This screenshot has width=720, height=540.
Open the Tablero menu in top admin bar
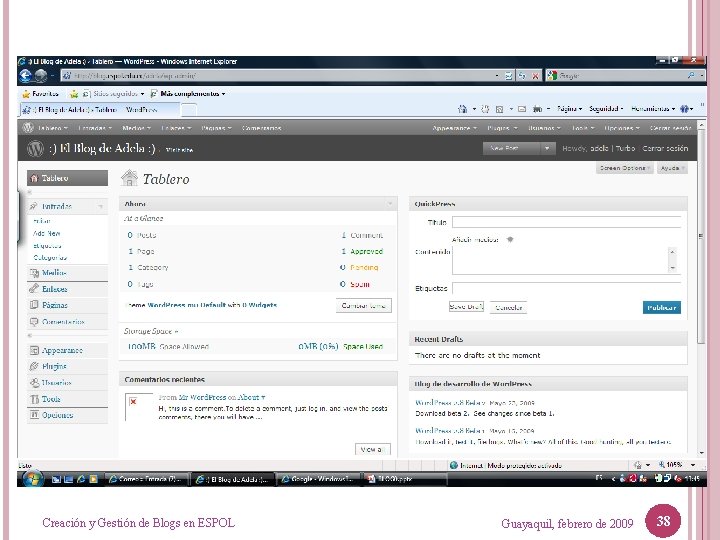pos(53,128)
